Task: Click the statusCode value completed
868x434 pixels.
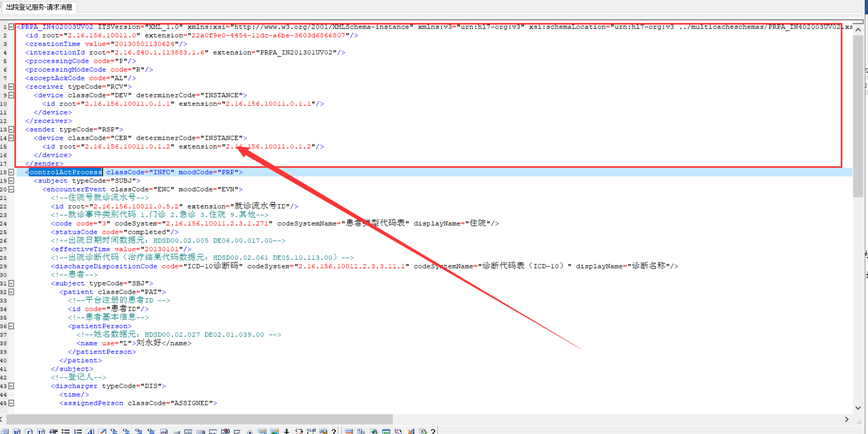Action: [149, 232]
